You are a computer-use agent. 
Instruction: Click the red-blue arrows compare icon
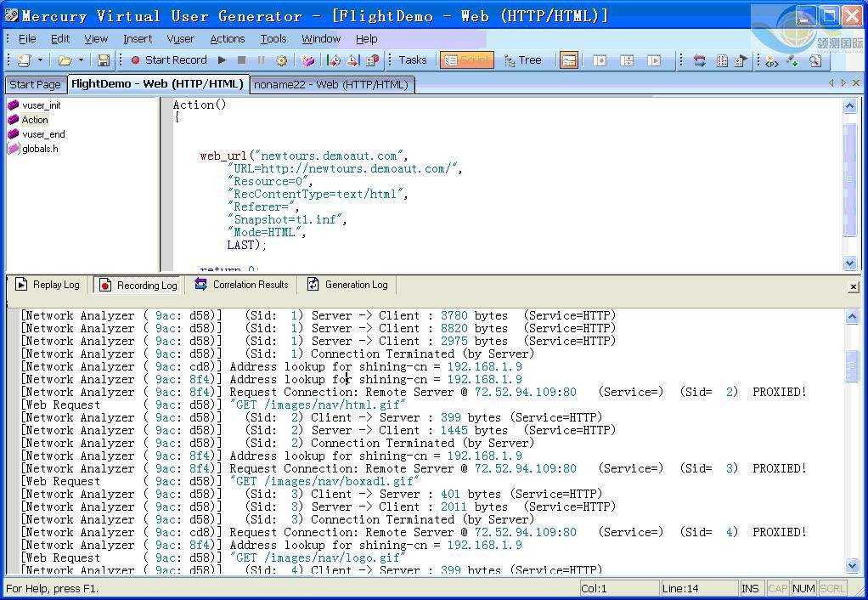pyautogui.click(x=700, y=60)
